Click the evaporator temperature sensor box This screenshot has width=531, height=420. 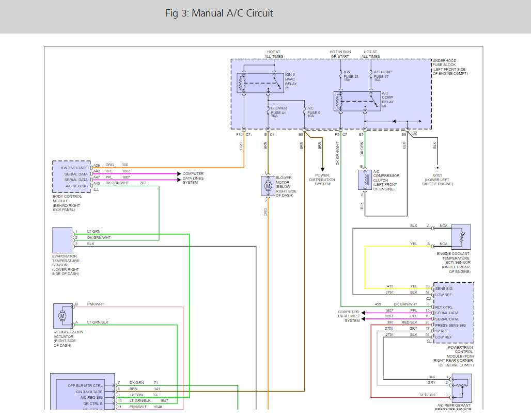coord(63,240)
